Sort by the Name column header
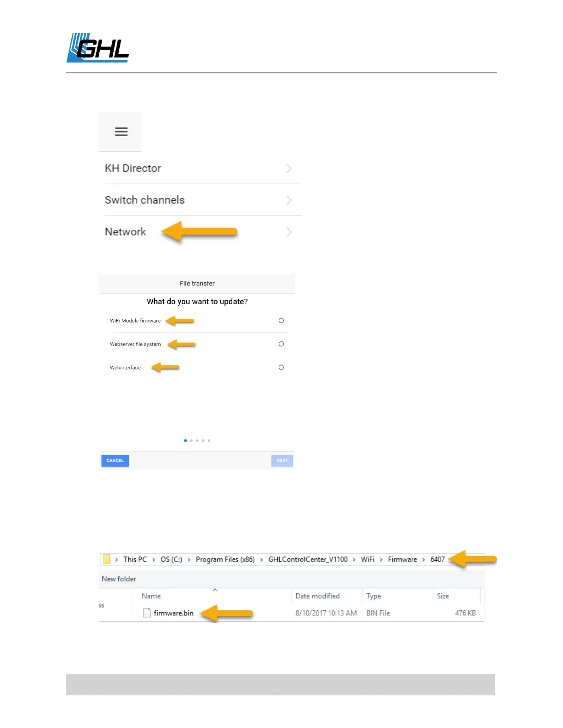 (151, 596)
